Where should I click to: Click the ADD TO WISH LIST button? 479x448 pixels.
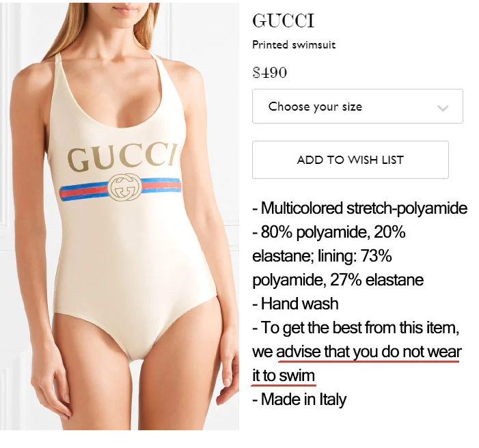pos(351,160)
